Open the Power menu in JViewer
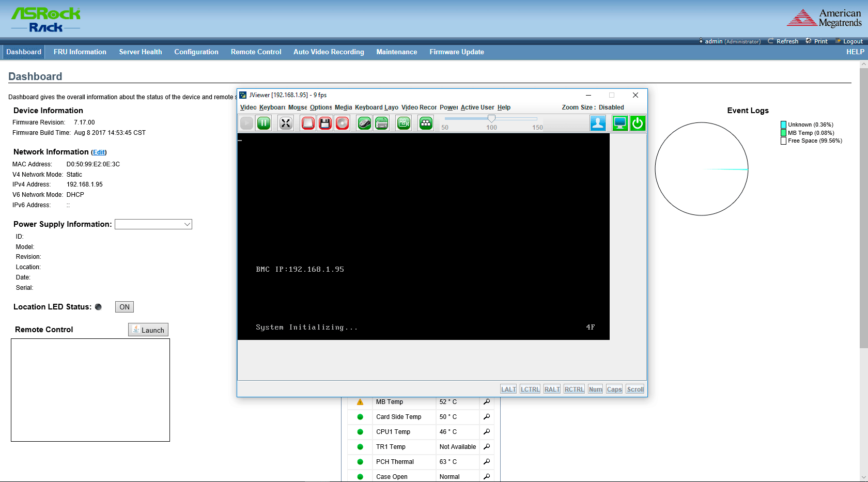 click(448, 107)
